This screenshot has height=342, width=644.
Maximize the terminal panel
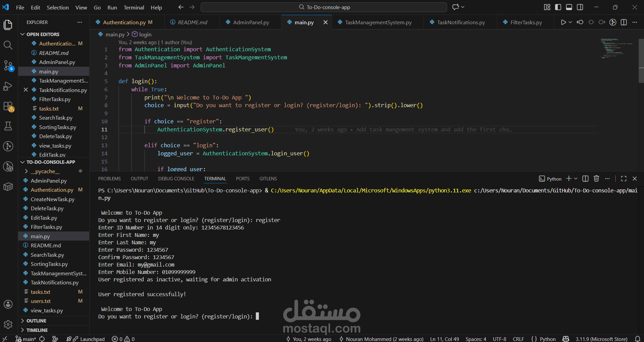click(624, 179)
